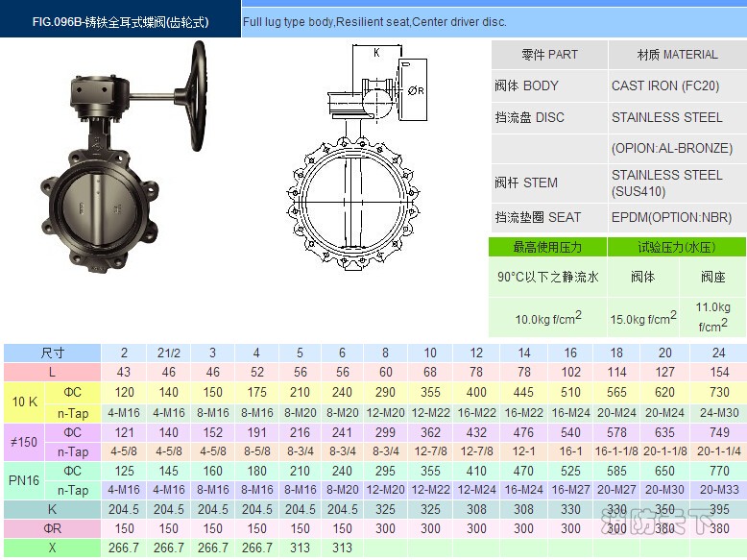This screenshot has height=560, width=747.
Task: Select the '20-M33' n-Tap cell
Action: (x=718, y=490)
